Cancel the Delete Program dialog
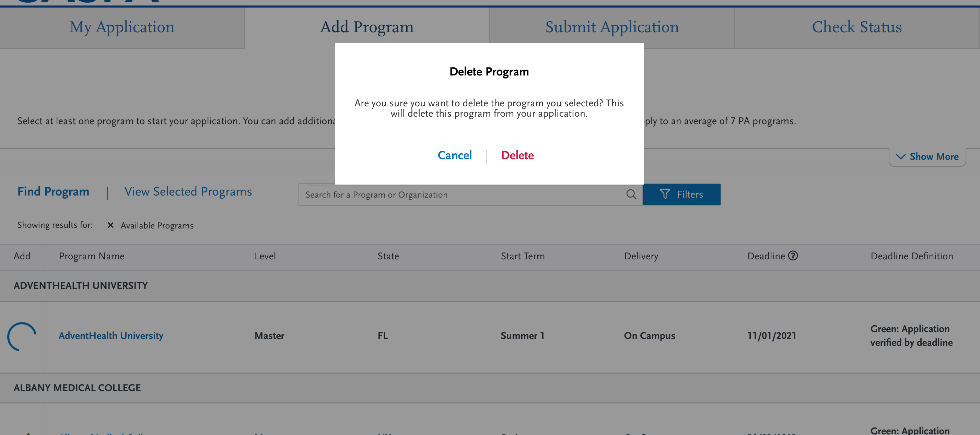The width and height of the screenshot is (980, 435). click(455, 155)
